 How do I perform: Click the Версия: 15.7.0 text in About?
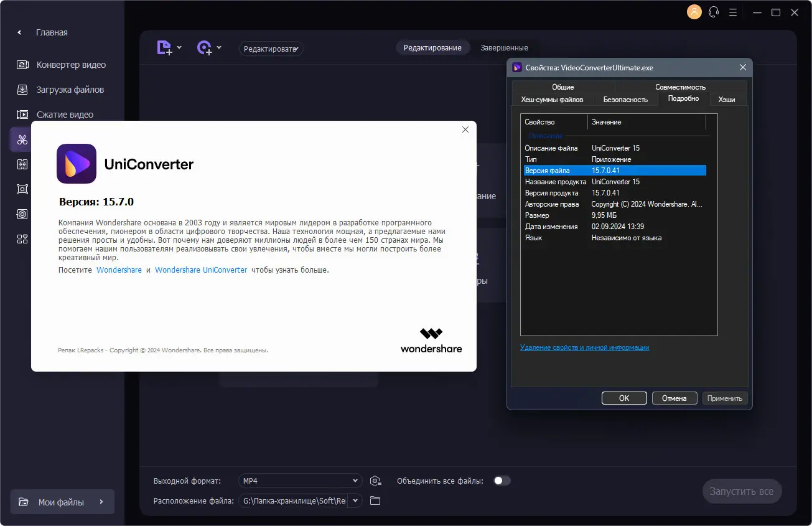[x=96, y=202]
